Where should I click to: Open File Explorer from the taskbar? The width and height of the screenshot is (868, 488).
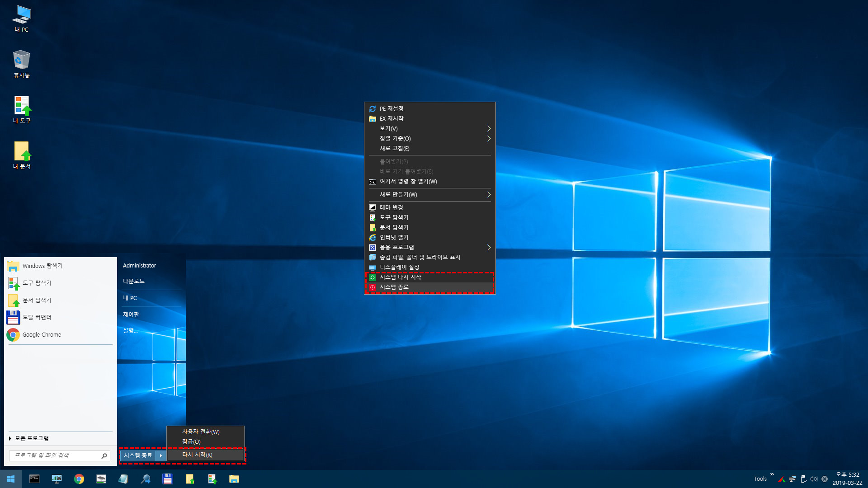[234, 479]
